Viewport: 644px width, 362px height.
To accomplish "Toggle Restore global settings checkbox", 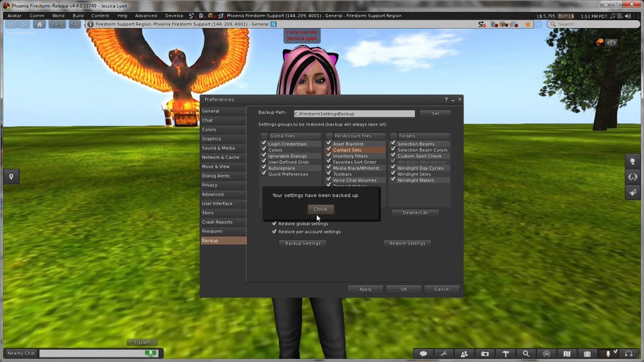I will click(274, 223).
